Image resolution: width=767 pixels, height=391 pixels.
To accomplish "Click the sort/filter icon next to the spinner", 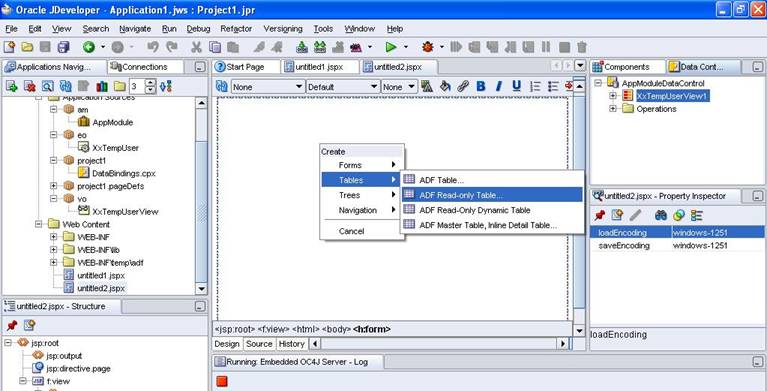I will click(166, 87).
